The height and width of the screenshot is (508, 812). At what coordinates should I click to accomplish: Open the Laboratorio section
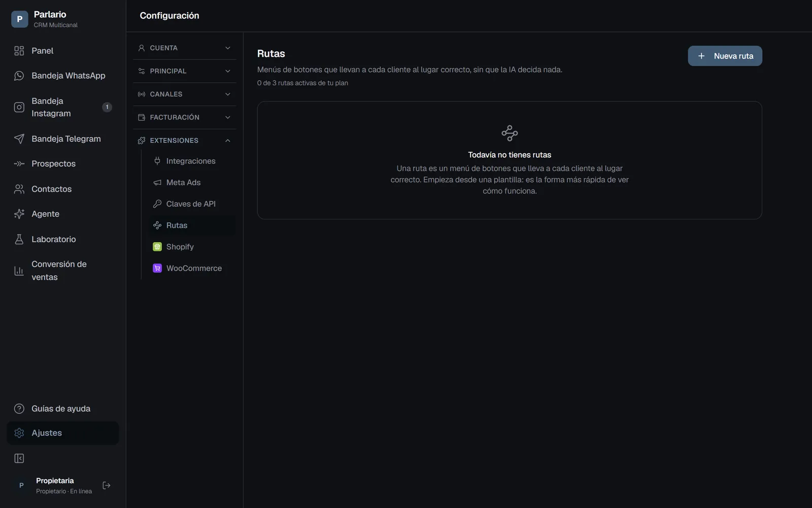(63, 239)
